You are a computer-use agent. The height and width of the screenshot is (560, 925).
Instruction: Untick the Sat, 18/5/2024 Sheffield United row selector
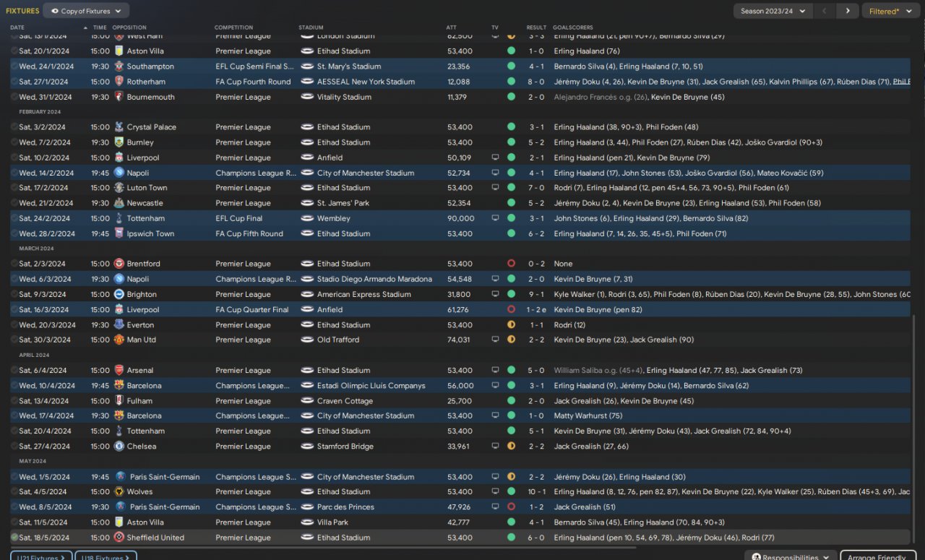click(x=14, y=538)
